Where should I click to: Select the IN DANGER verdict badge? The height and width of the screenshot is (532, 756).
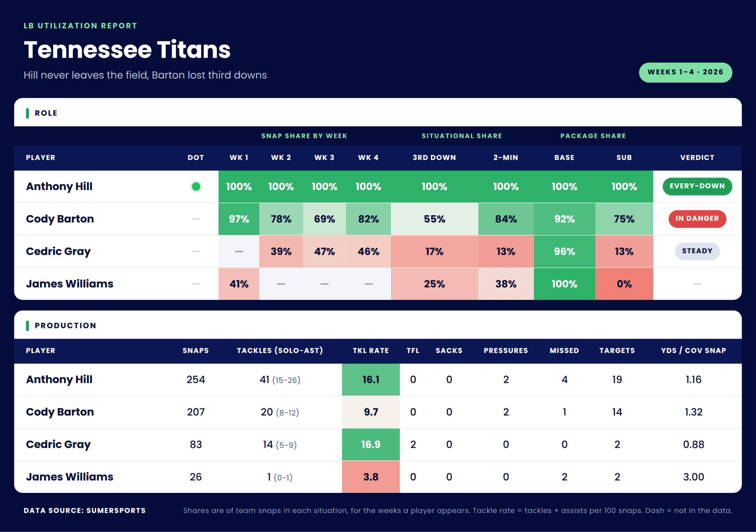pos(697,219)
